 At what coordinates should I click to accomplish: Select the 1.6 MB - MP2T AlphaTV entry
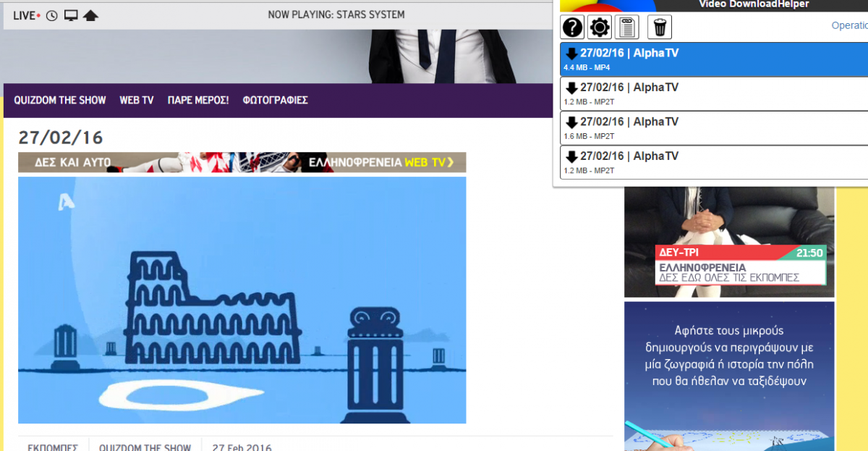pos(714,127)
